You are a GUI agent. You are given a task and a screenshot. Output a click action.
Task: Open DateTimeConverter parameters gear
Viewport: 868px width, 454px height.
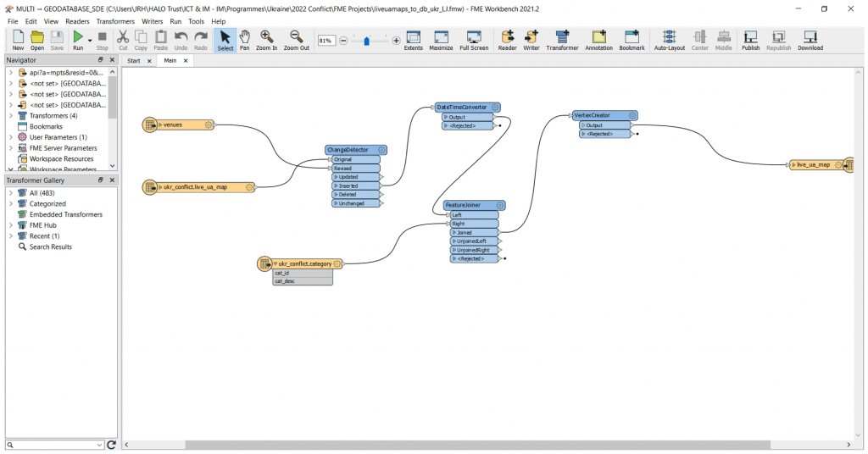[495, 108]
